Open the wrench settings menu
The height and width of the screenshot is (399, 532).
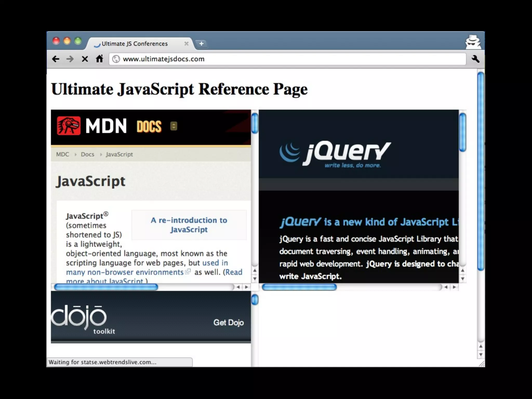(x=475, y=59)
